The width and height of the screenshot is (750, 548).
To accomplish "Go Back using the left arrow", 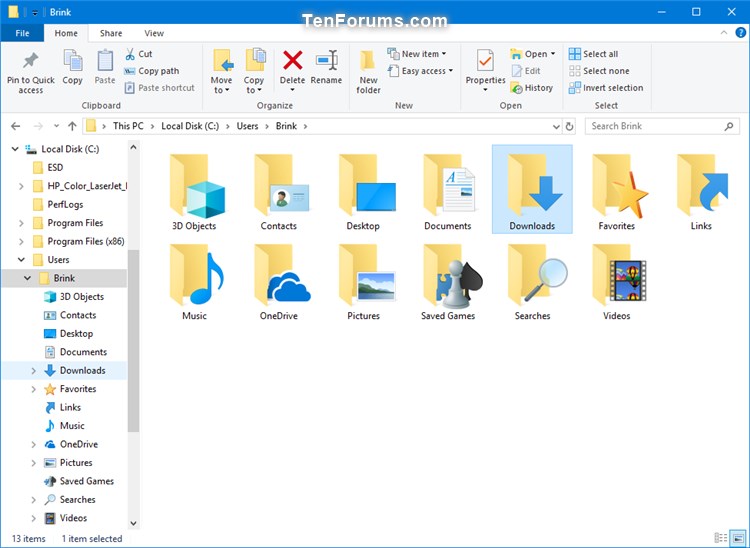I will [x=16, y=126].
